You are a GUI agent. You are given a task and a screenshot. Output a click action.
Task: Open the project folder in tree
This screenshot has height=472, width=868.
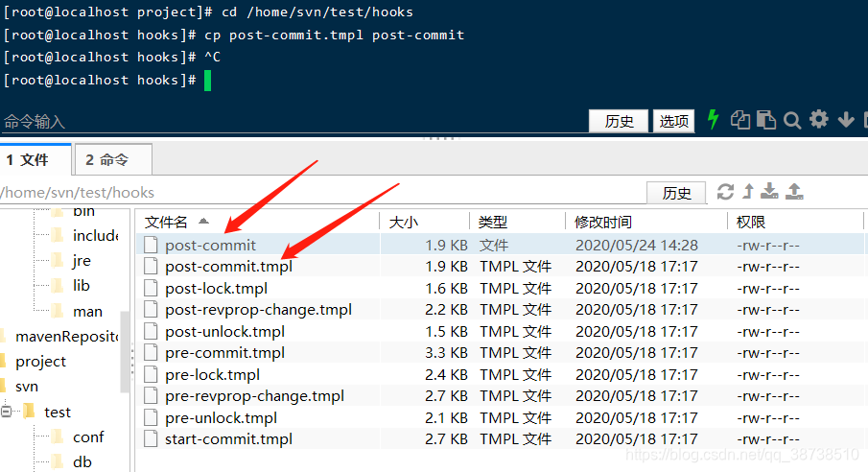[40, 362]
